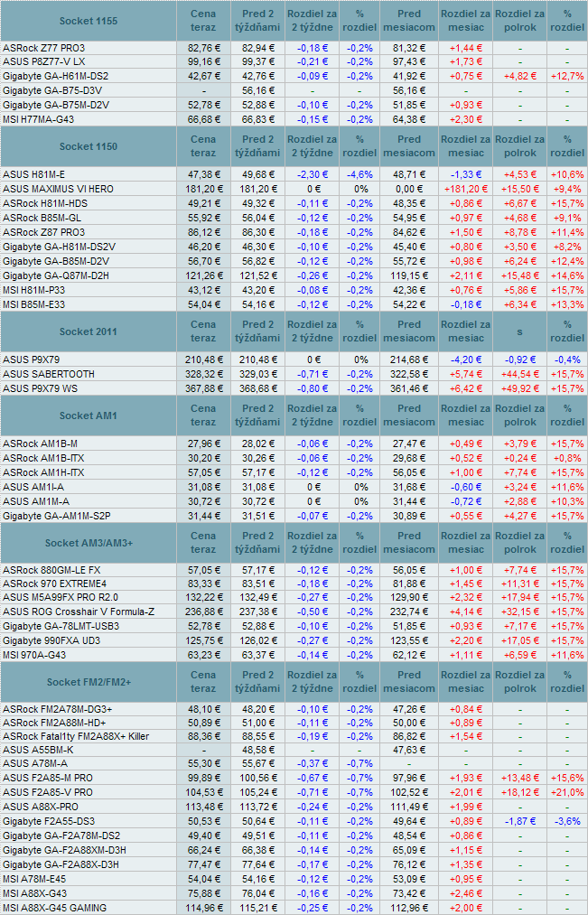
Task: Select the "Socket AM1" section header
Action: point(89,415)
